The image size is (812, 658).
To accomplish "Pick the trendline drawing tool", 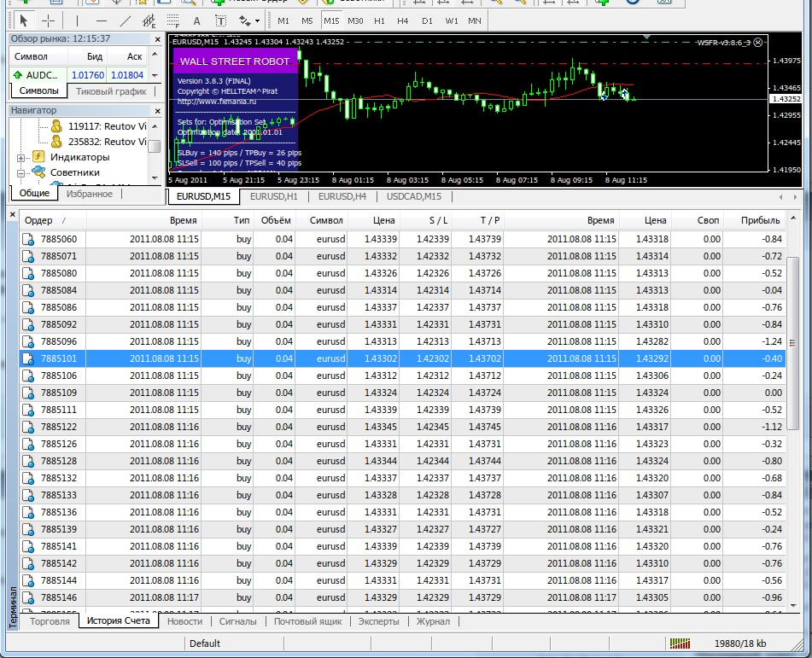I will (126, 20).
